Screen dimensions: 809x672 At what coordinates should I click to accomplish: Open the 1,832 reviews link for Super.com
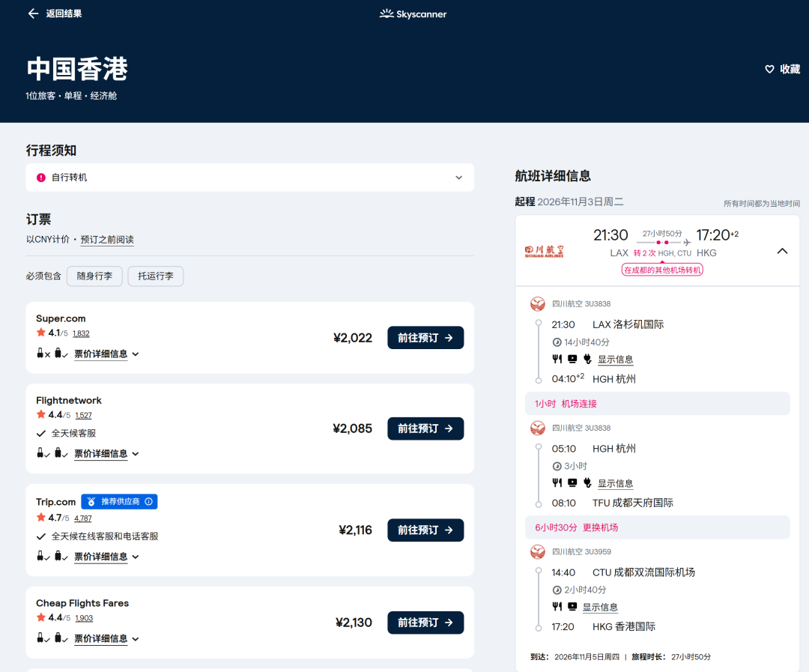(81, 333)
